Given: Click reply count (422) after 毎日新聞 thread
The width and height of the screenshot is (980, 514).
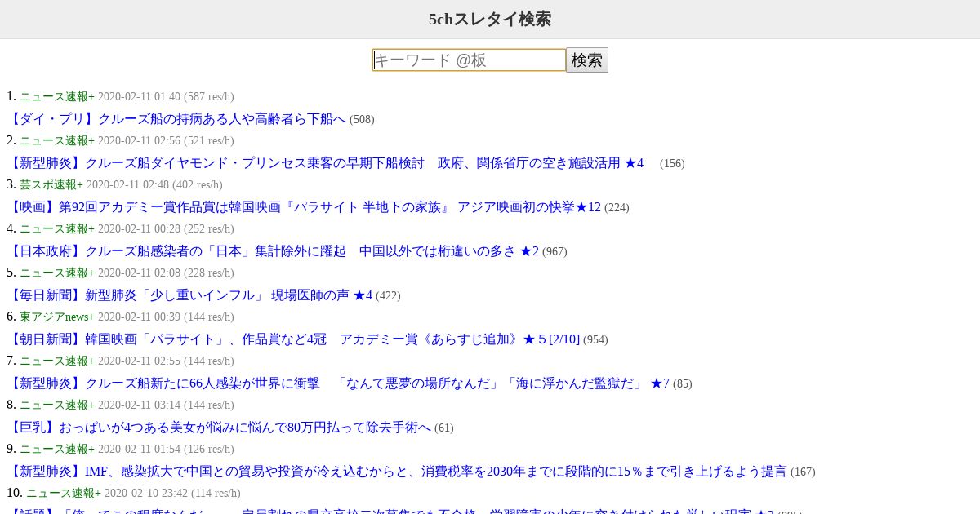Looking at the screenshot, I should 388,296.
